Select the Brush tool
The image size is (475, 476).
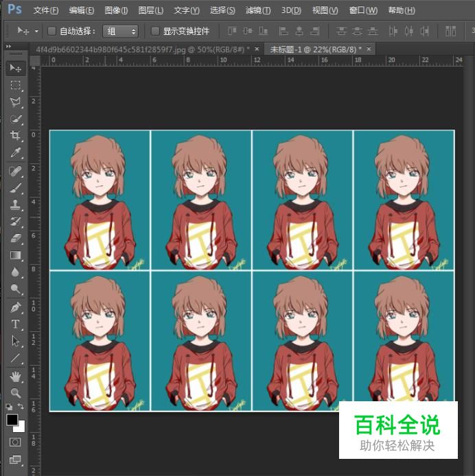click(x=15, y=188)
